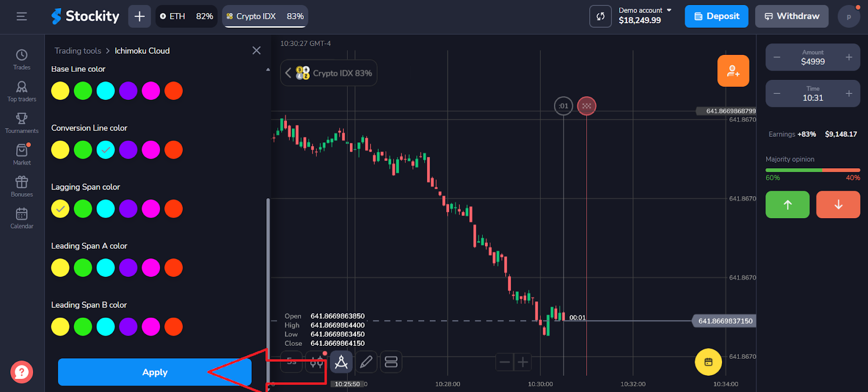Open Calendar in the sidebar
The height and width of the screenshot is (392, 868).
tap(22, 218)
